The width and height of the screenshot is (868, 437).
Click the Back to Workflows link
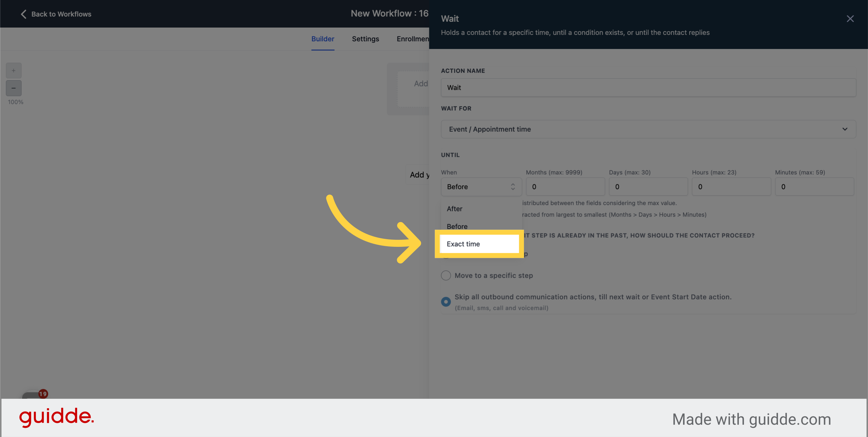point(61,14)
